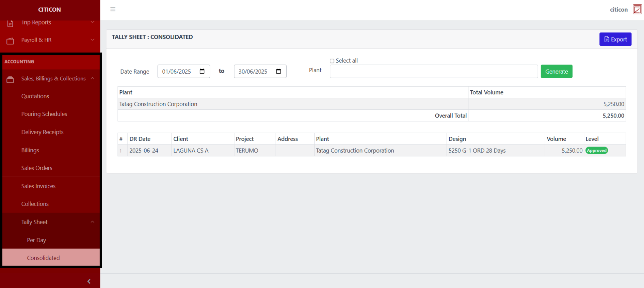Viewport: 644px width, 288px height.
Task: Click the blue Export button
Action: [x=615, y=39]
